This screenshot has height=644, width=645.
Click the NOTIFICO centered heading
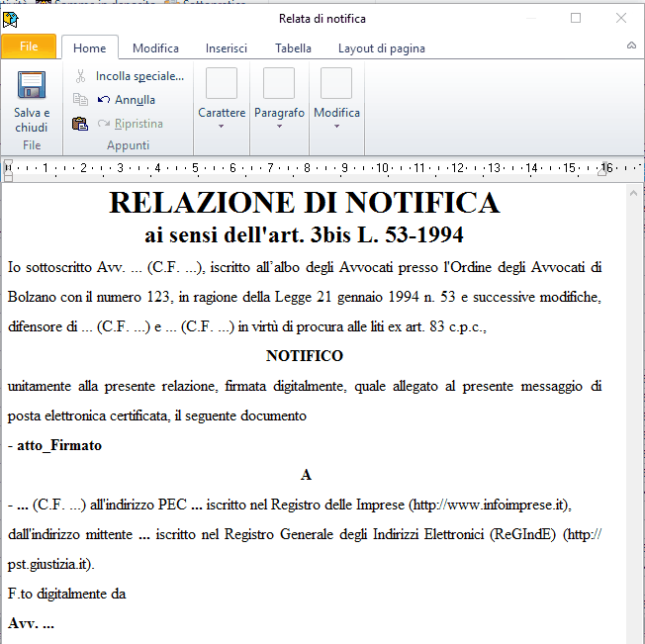point(305,356)
